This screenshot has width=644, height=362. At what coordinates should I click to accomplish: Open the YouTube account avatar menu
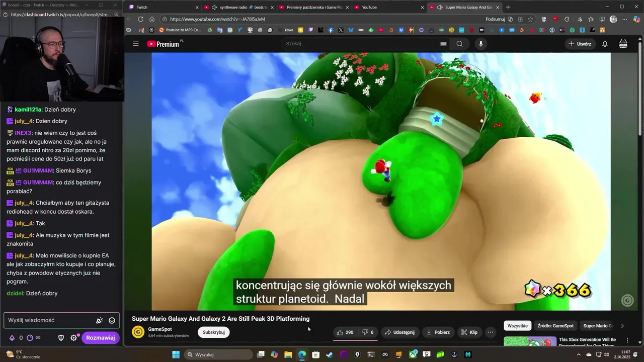coord(623,44)
